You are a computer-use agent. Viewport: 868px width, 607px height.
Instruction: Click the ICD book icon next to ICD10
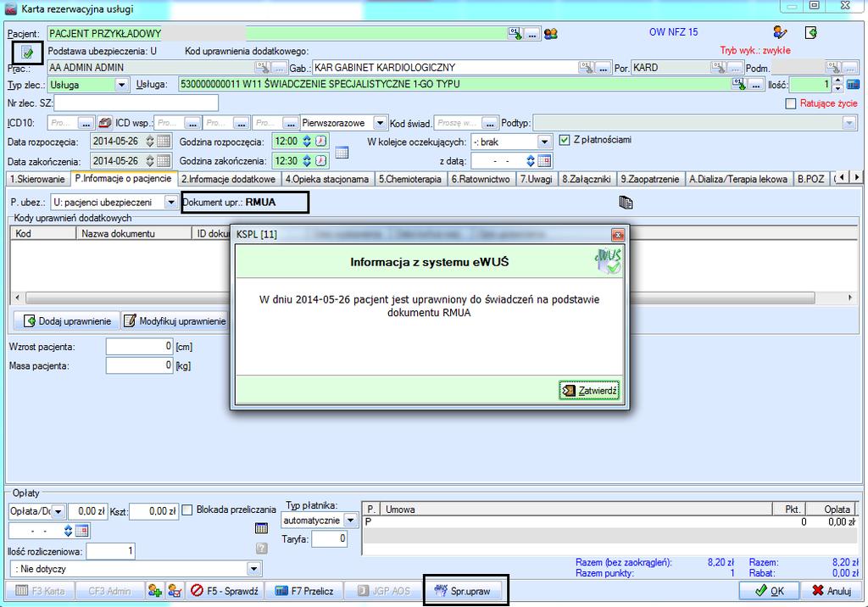tap(104, 122)
